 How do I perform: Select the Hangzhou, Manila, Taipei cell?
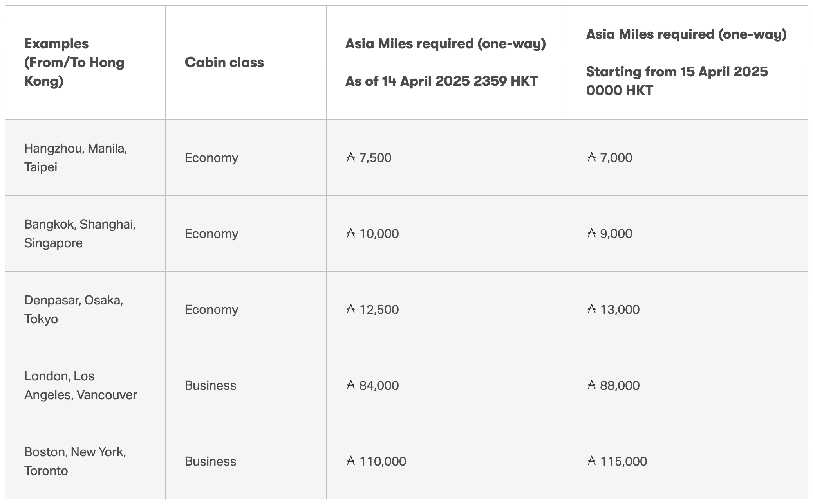[76, 158]
